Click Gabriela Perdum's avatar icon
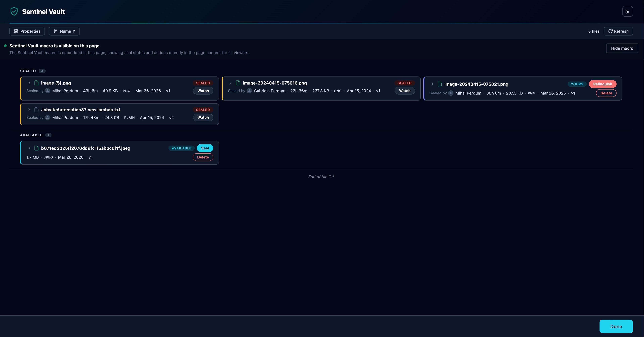Image resolution: width=644 pixels, height=337 pixels. [x=249, y=91]
